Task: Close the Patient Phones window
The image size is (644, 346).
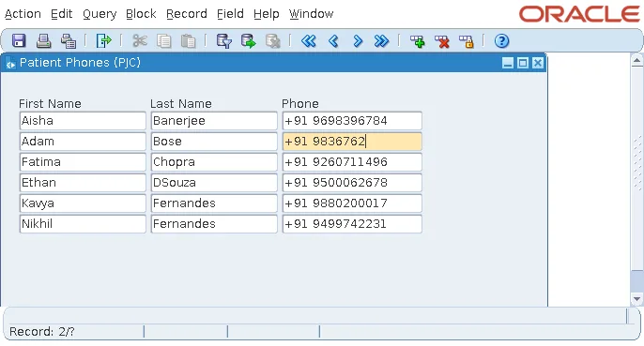Action: pyautogui.click(x=538, y=63)
